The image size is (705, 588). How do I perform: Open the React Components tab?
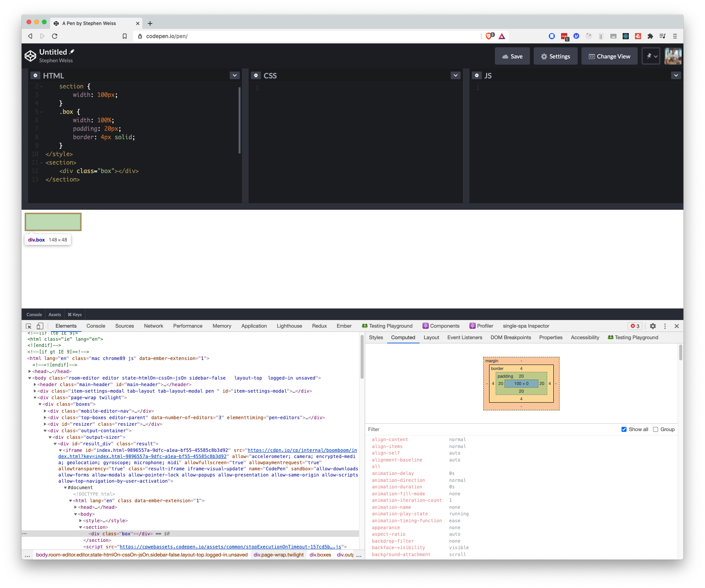pos(441,326)
